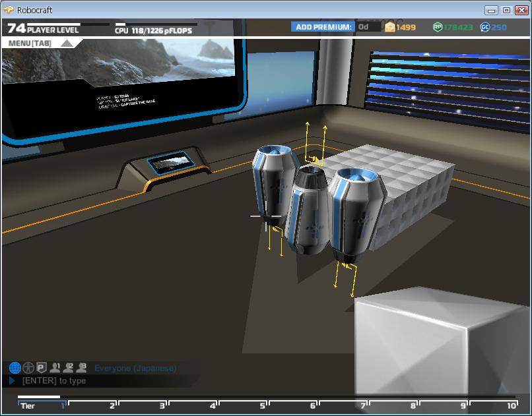532x416 pixels.
Task: Select Tier 8 on the tier bar
Action: [393, 405]
